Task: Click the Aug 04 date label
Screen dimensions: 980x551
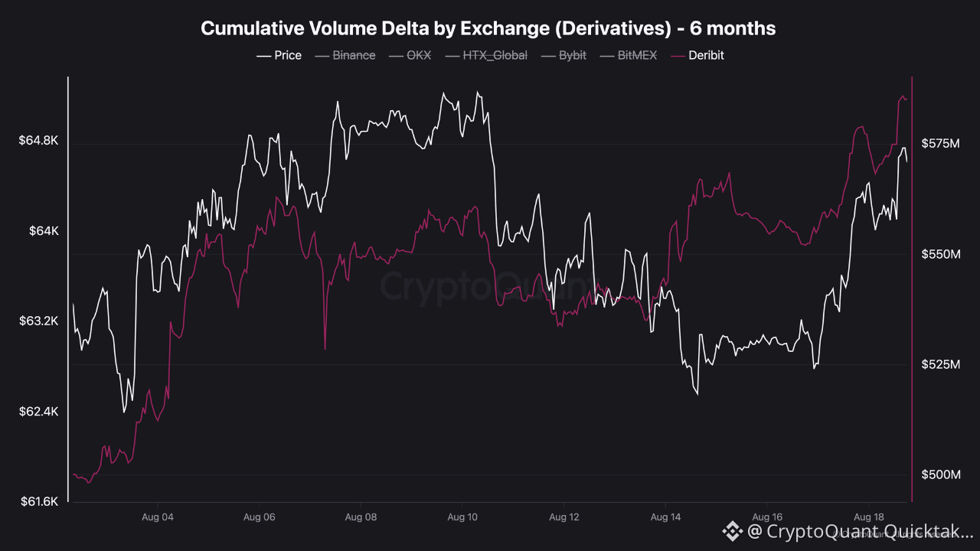Action: (x=158, y=517)
